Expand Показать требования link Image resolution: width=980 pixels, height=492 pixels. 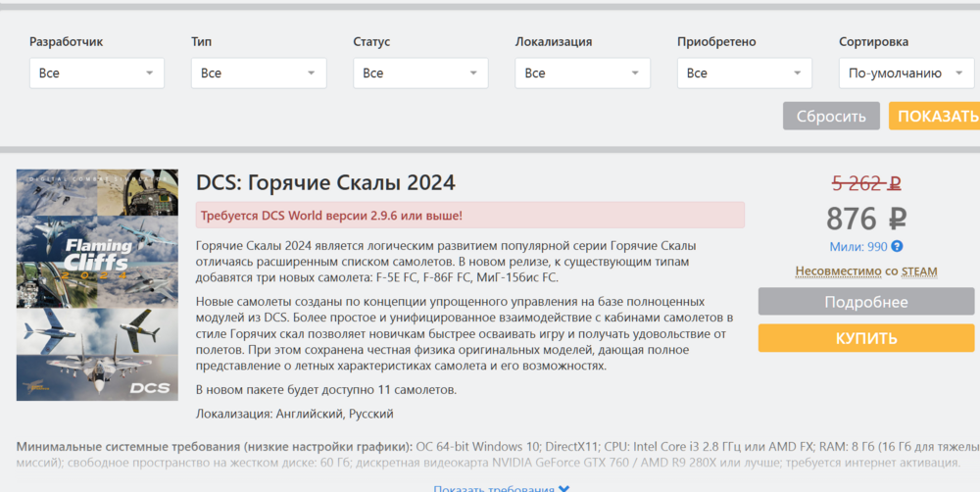pos(501,488)
